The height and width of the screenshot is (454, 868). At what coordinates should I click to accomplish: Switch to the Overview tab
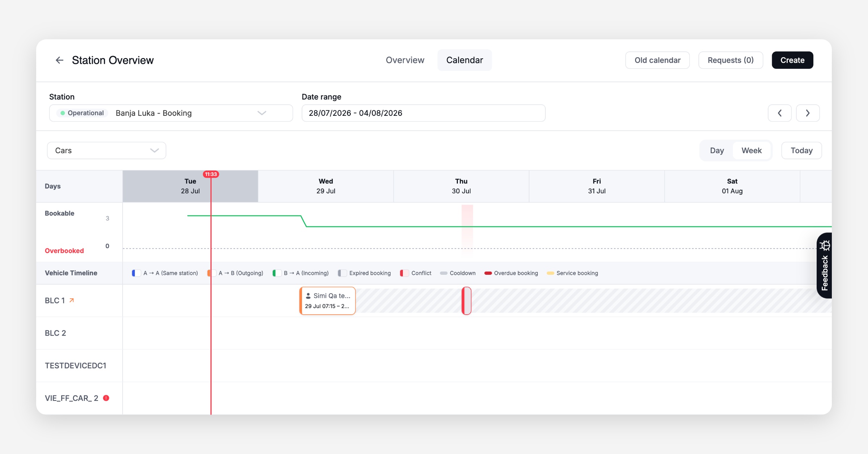(405, 60)
